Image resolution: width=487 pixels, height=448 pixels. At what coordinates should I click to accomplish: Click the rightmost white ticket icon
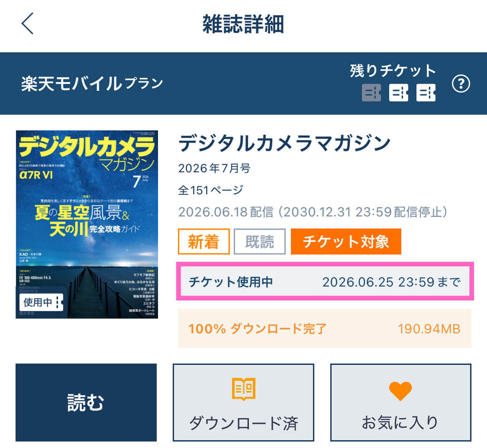426,93
